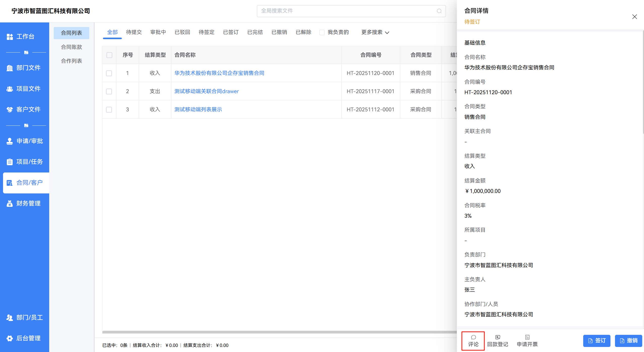This screenshot has height=352, width=644.
Task: Open 申请/审批 approvals in sidebar
Action: click(25, 141)
